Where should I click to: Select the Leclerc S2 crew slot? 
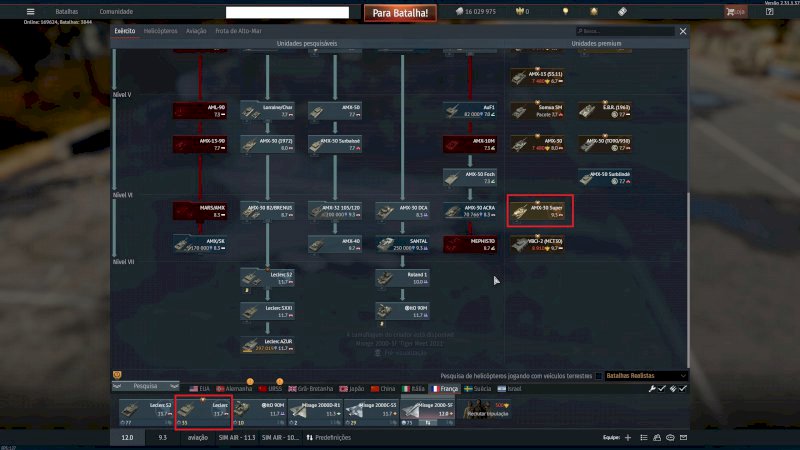coord(145,412)
